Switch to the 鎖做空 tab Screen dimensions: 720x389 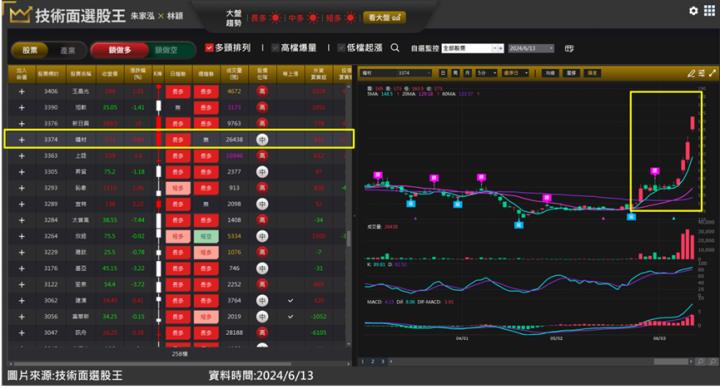point(166,50)
